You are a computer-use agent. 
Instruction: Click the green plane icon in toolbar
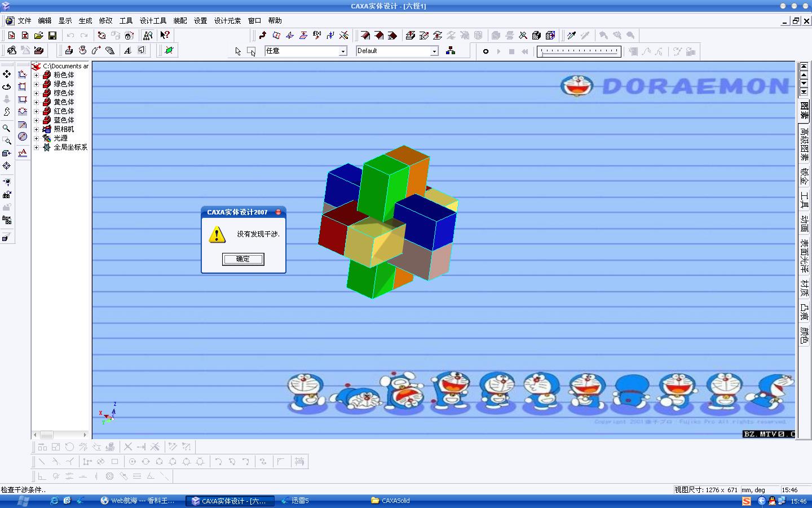tap(169, 51)
